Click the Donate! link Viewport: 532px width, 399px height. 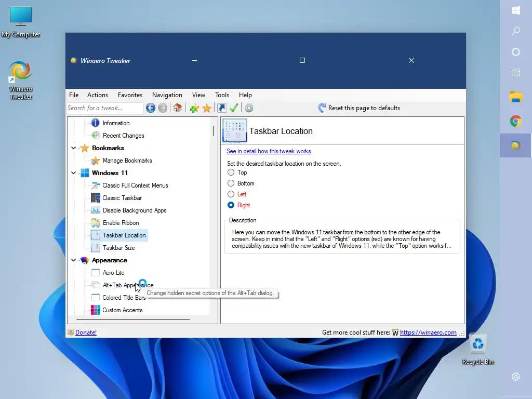[x=86, y=332]
